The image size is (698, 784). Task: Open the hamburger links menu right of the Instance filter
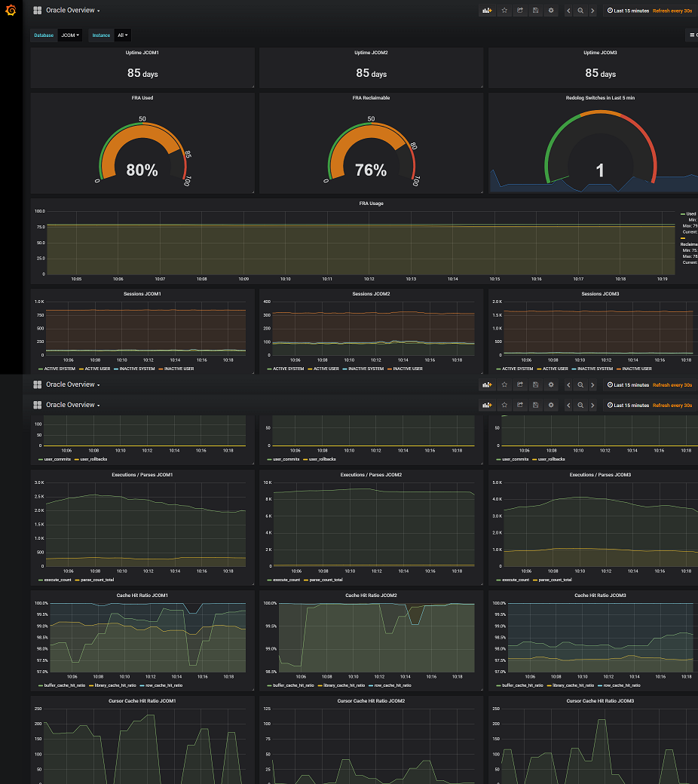(692, 35)
